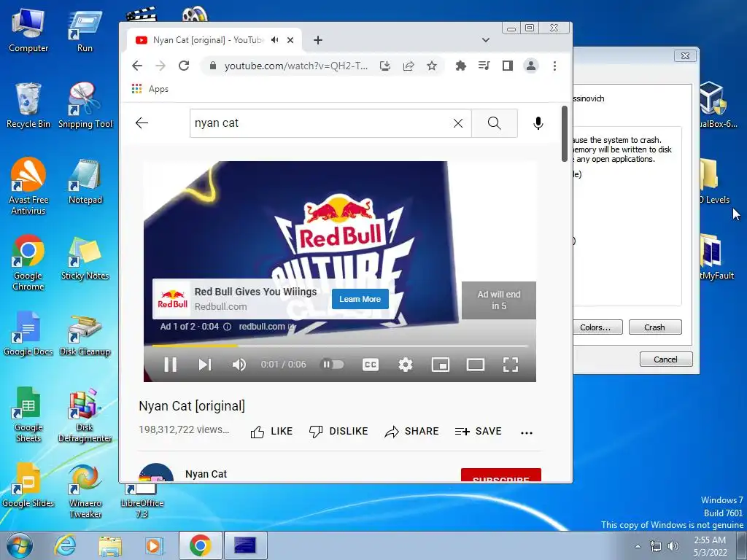Mute the tab via speaker icon
The image size is (747, 560).
(x=275, y=40)
